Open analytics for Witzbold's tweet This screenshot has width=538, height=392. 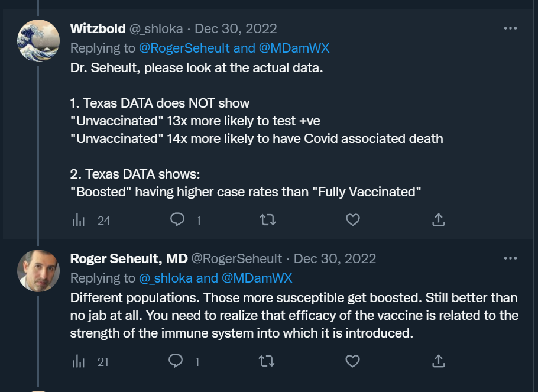[80, 220]
